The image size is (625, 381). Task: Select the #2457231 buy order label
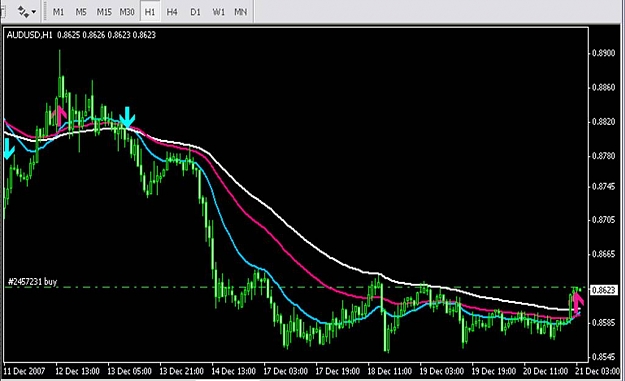[x=33, y=282]
